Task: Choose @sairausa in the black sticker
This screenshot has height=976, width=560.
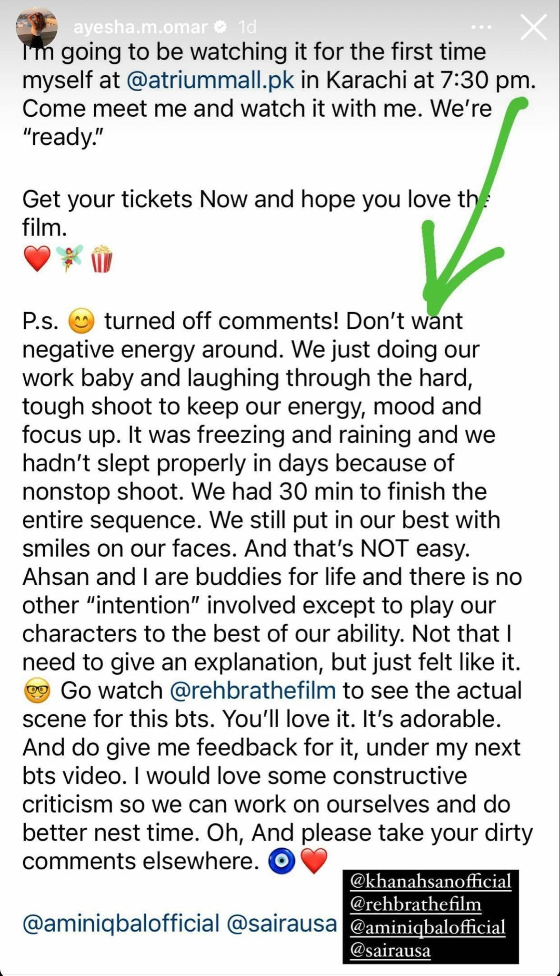Action: (x=390, y=950)
